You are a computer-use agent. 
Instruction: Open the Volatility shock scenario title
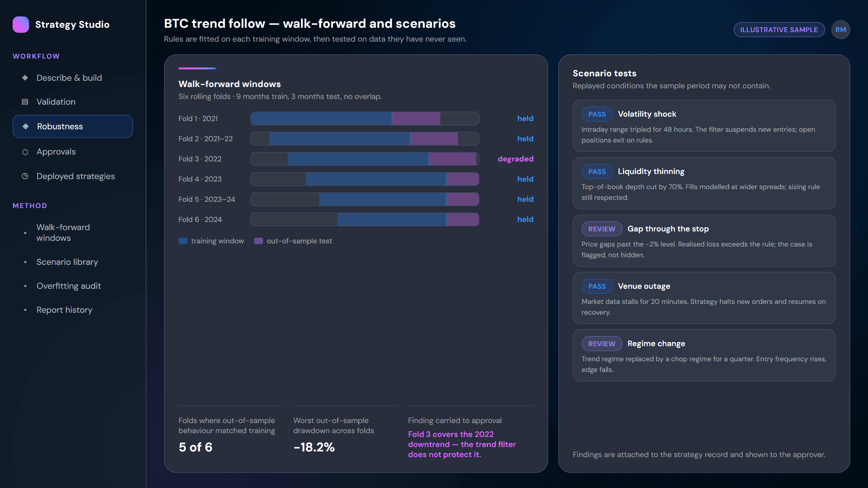(647, 114)
